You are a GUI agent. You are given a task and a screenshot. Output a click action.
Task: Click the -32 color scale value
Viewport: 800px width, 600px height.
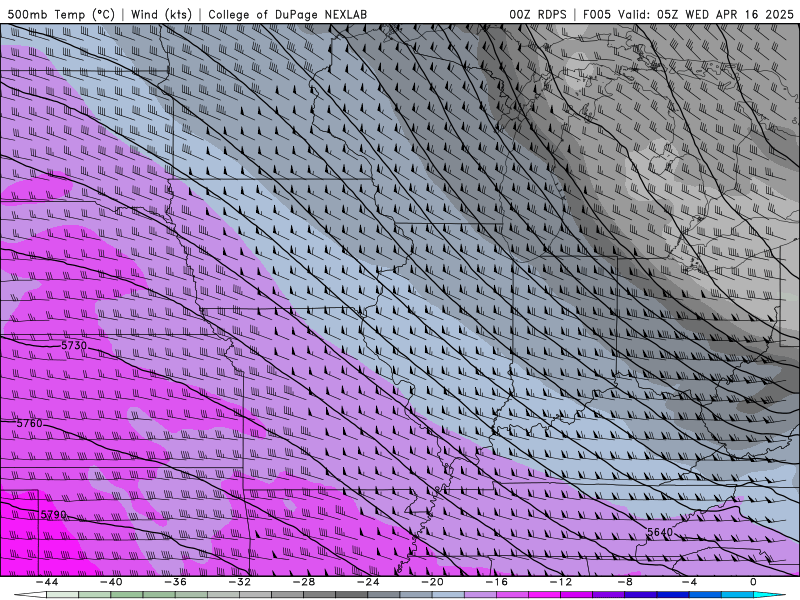click(x=239, y=582)
